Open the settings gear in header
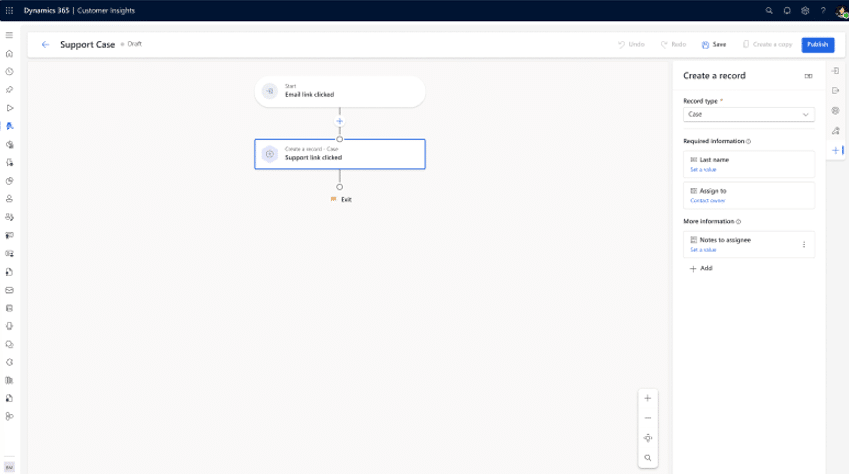This screenshot has height=474, width=849. pos(805,10)
